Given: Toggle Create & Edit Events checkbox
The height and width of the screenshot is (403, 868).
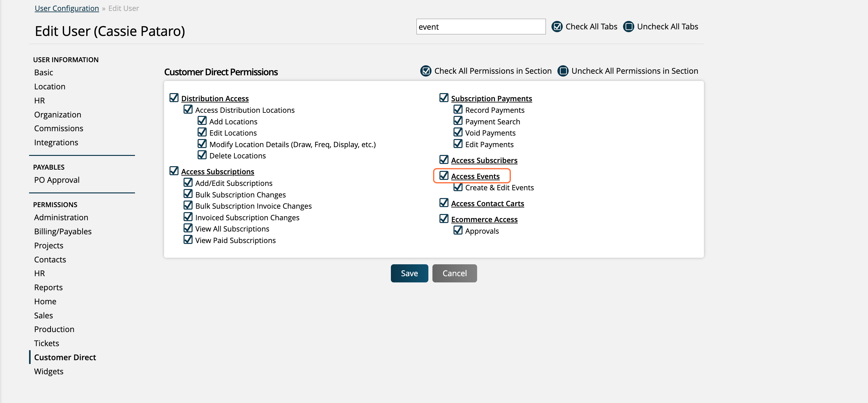Looking at the screenshot, I should pos(458,187).
